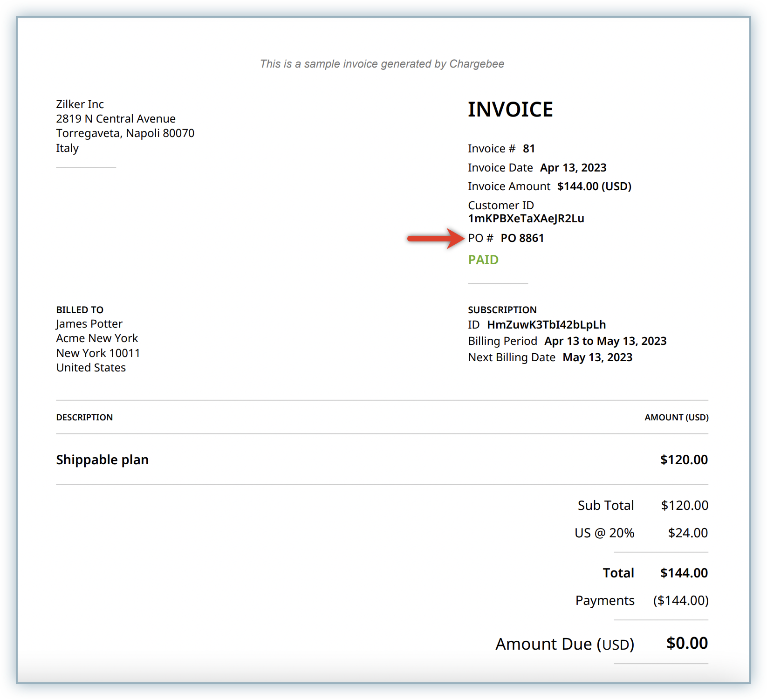The image size is (767, 700).
Task: Select the invoice date Apr 13, 2023
Action: pos(573,168)
